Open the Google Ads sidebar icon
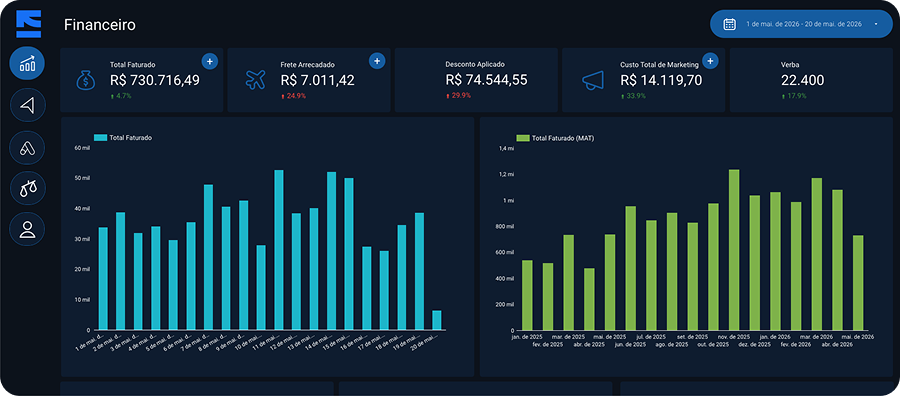Viewport: 900px width, 396px height. tap(27, 147)
